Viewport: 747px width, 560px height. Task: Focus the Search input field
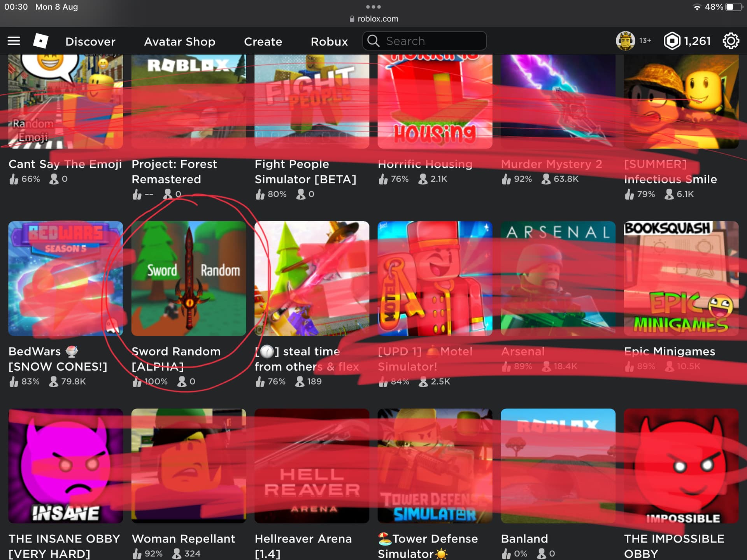pos(432,41)
